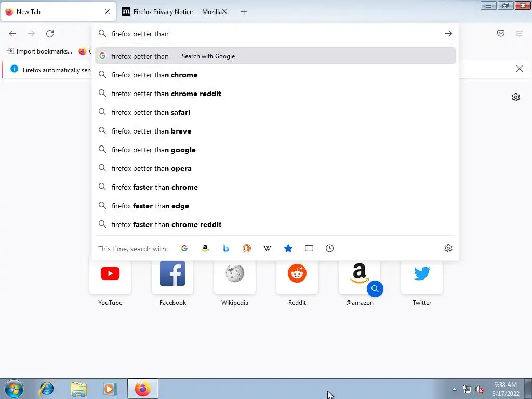Search this time with Wikipedia icon

point(268,248)
